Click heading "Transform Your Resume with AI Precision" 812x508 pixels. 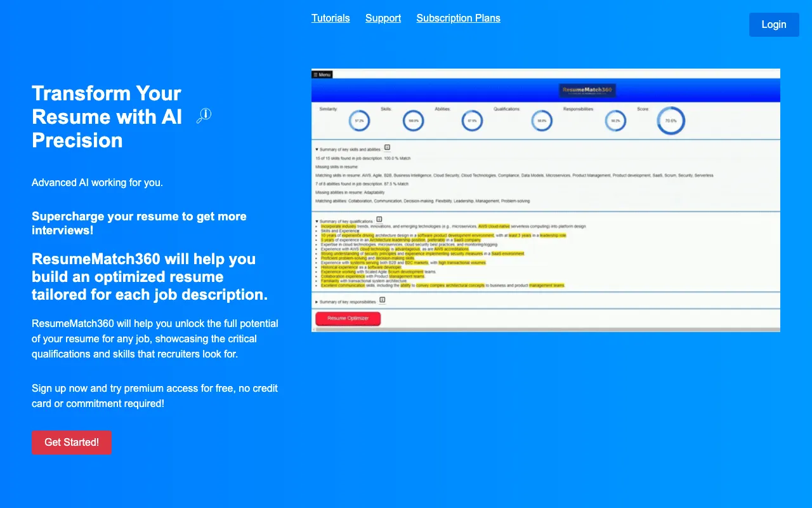[x=107, y=117]
